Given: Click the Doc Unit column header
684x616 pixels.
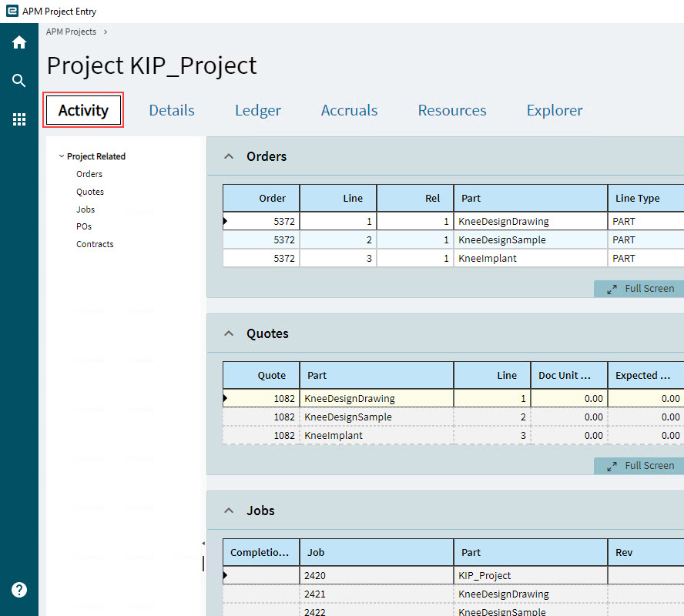Looking at the screenshot, I should [569, 375].
